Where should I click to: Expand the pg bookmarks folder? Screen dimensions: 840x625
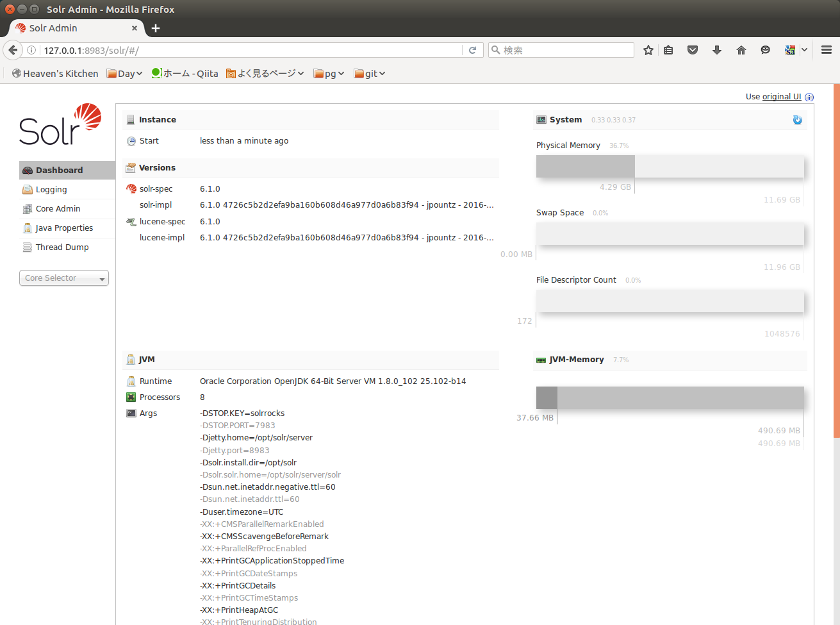329,73
